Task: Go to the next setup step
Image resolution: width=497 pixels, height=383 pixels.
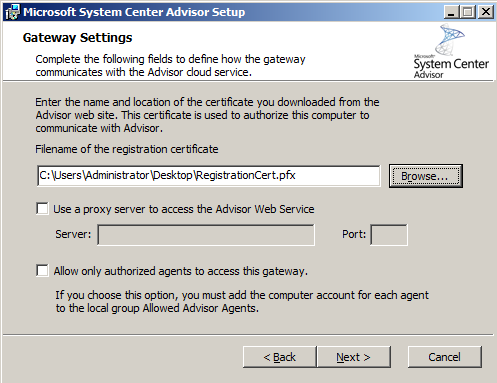Action: (354, 357)
